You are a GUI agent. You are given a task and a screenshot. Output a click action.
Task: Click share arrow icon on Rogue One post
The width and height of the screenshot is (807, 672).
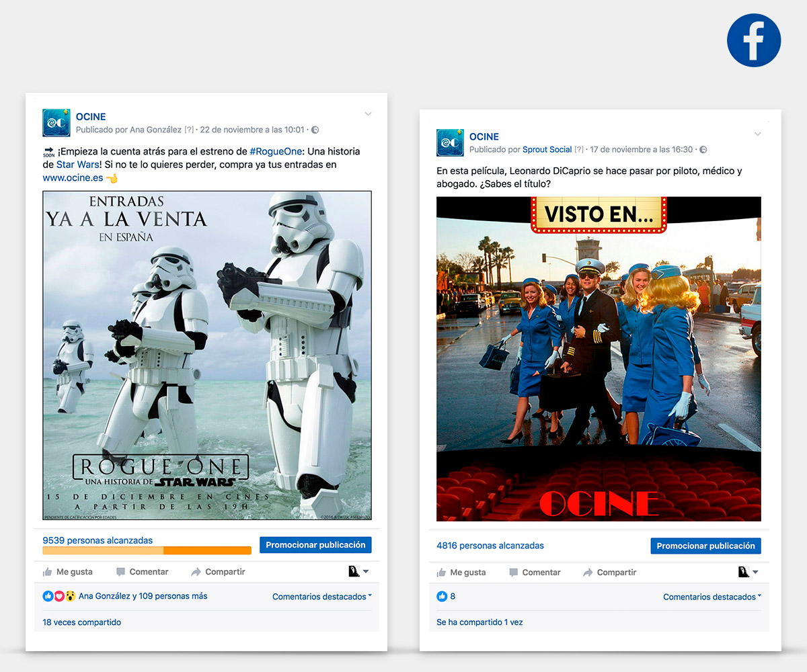(196, 572)
